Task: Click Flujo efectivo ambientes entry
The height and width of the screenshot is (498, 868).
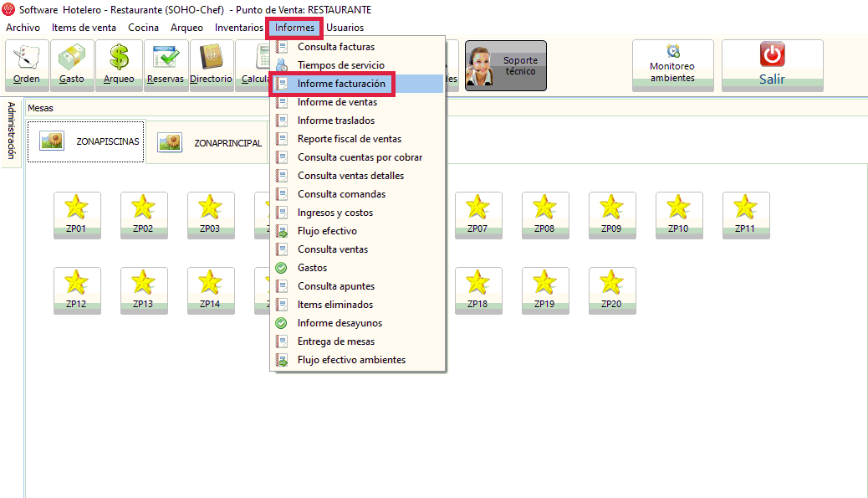Action: (351, 360)
